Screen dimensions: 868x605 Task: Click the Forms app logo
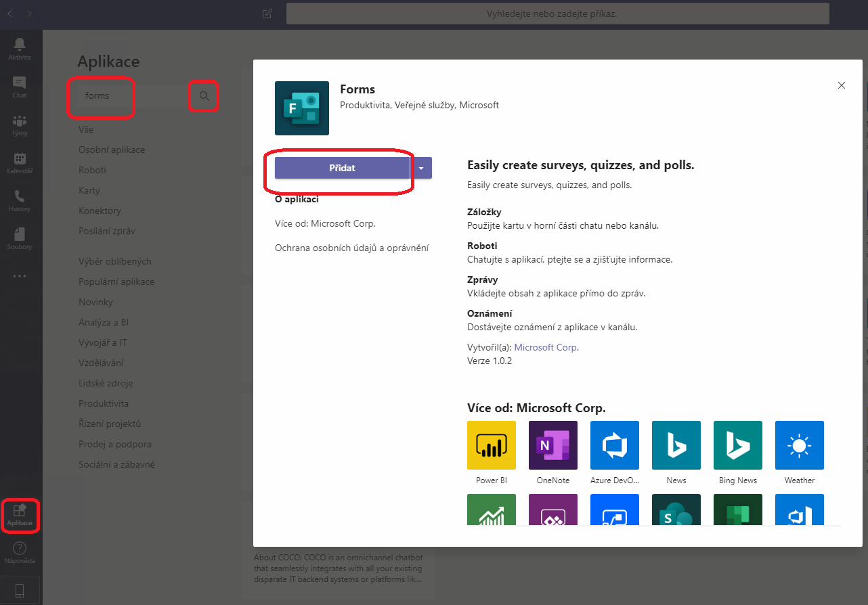[x=302, y=108]
